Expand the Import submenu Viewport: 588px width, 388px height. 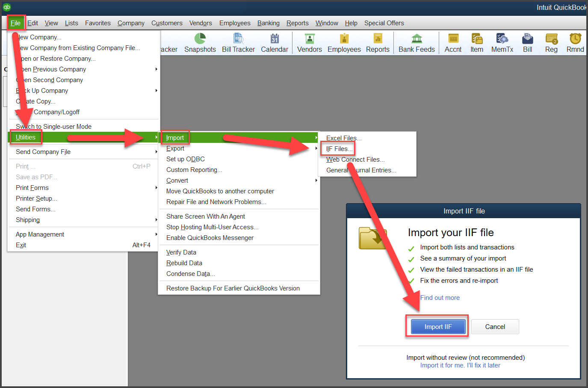tap(239, 138)
